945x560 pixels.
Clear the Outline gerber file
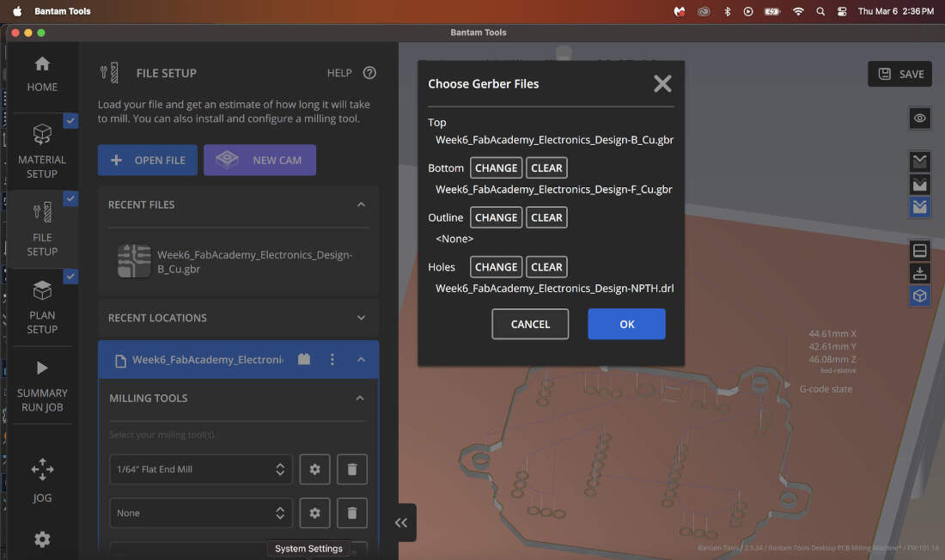point(546,217)
